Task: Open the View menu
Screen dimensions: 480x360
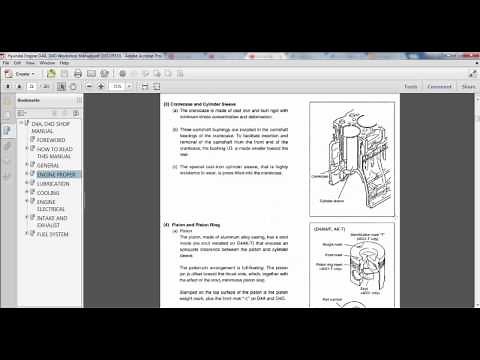Action: coord(30,63)
